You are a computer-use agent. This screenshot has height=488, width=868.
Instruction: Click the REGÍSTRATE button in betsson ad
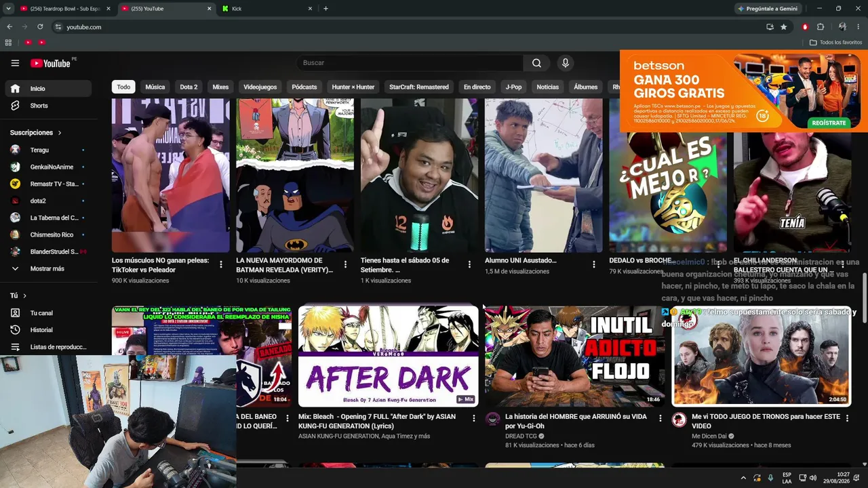829,123
